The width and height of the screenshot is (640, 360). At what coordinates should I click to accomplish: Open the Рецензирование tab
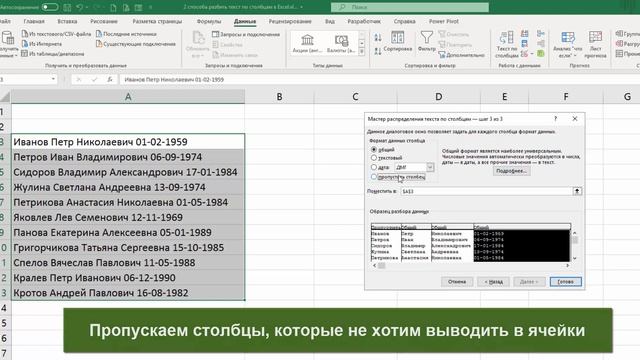(x=290, y=21)
